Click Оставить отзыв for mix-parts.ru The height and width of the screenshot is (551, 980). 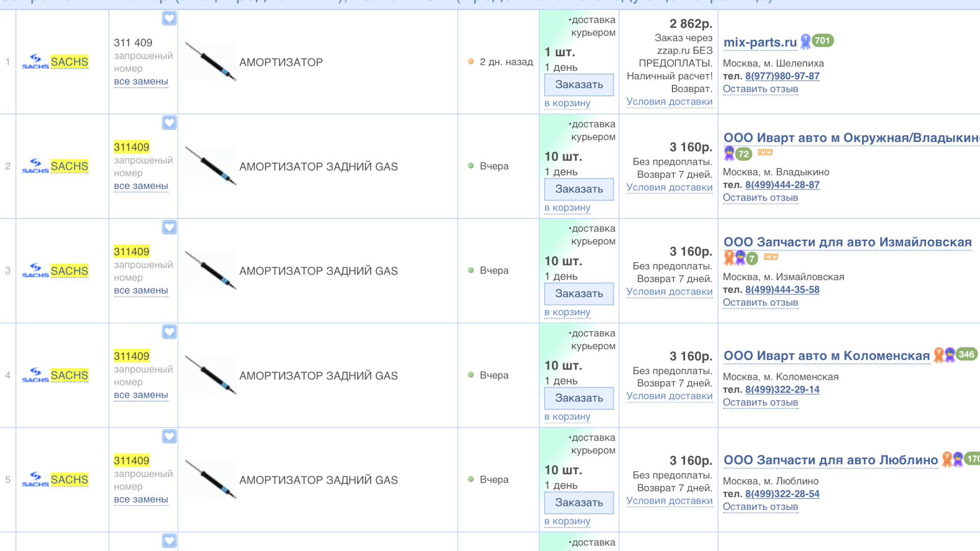pyautogui.click(x=760, y=89)
